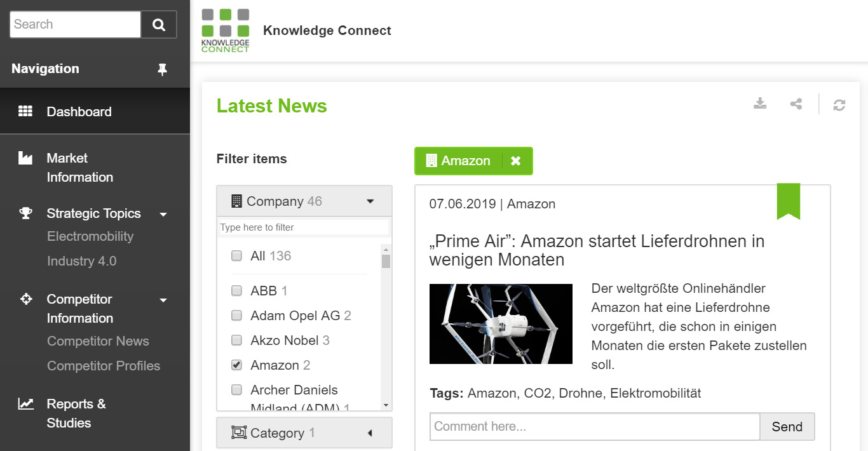Click the company list scrollbar down arrow
The width and height of the screenshot is (868, 451).
[x=386, y=405]
